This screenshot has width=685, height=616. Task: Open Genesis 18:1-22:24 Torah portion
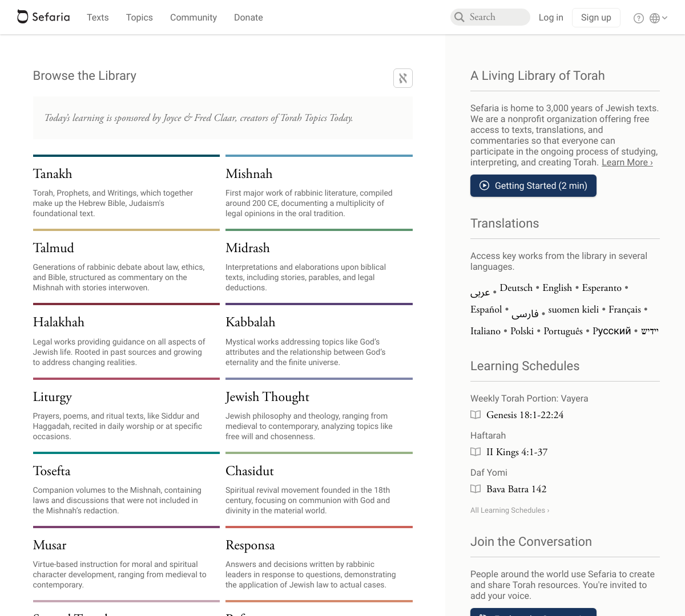(x=525, y=415)
